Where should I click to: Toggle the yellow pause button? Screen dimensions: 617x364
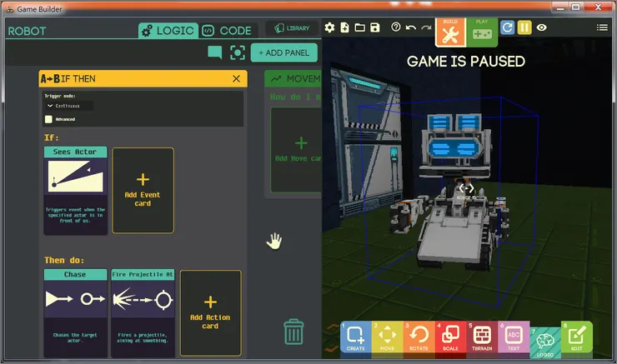point(524,27)
